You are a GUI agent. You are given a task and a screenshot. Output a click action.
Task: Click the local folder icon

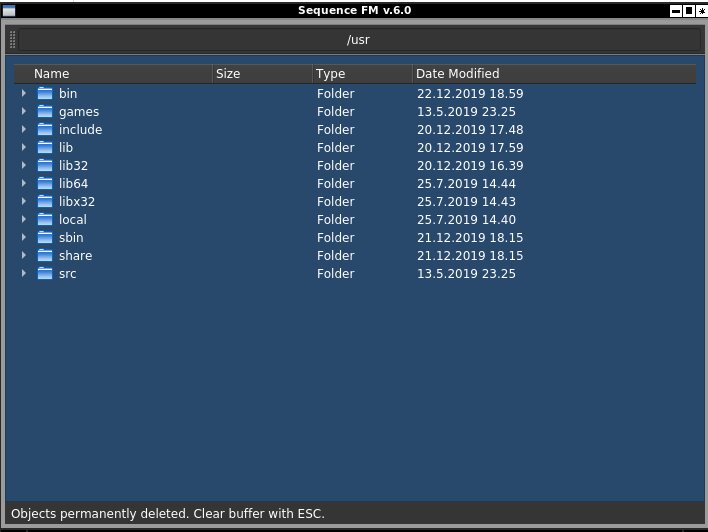coord(45,219)
